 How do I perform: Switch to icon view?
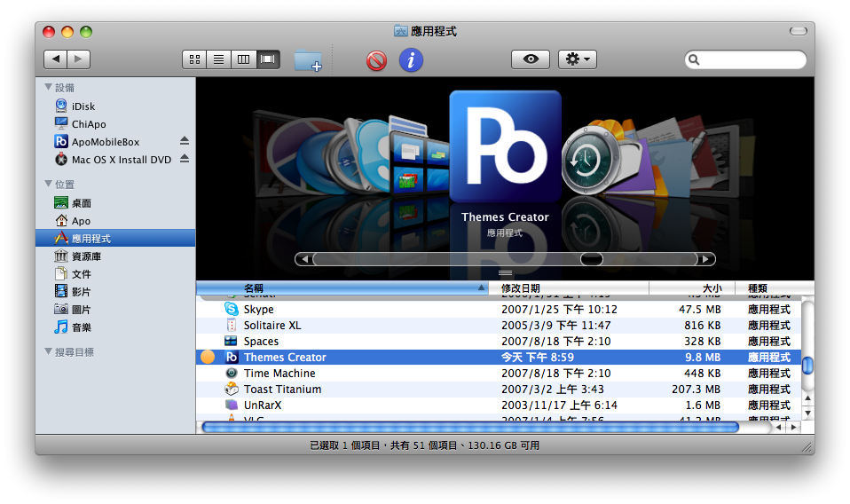(x=194, y=59)
